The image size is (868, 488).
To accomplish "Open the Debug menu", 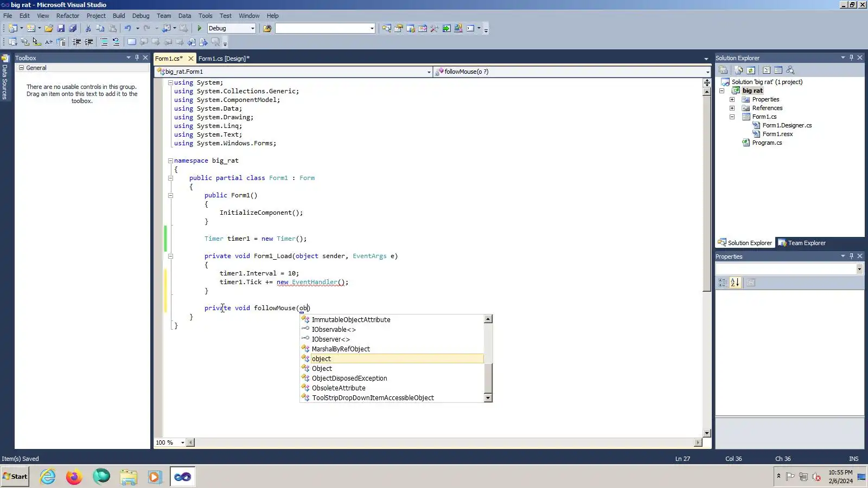I will click(141, 16).
